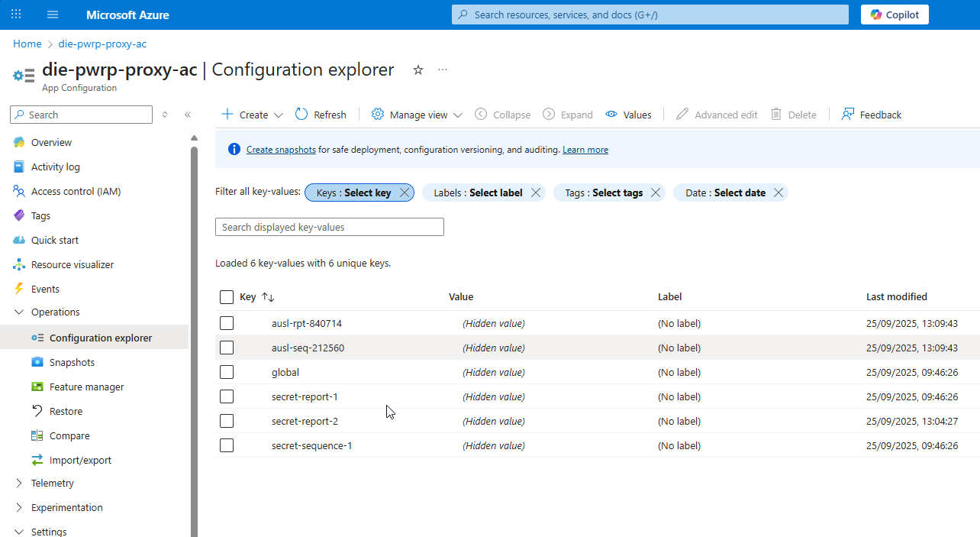The height and width of the screenshot is (537, 980).
Task: Open the Date : Select date filter
Action: 725,192
